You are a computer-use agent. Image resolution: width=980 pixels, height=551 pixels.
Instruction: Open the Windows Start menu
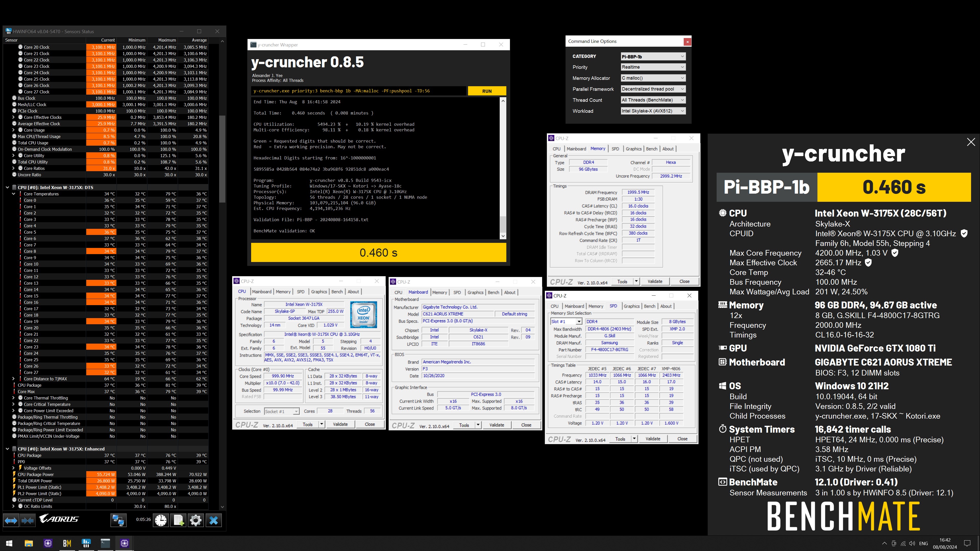pyautogui.click(x=9, y=543)
